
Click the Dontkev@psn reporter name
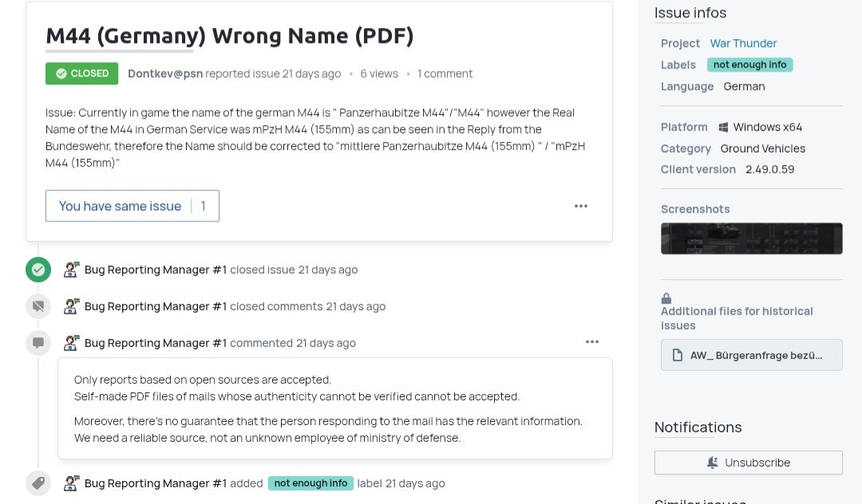click(x=165, y=73)
